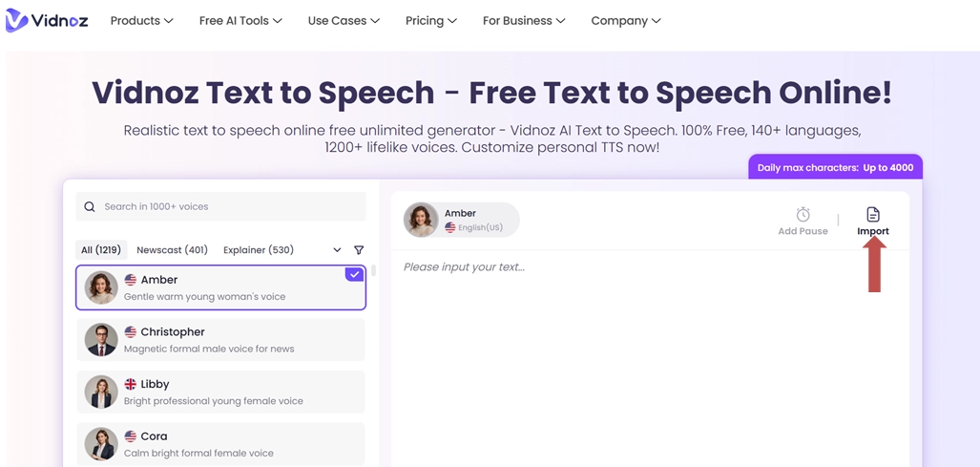
Task: Click the voice search input field
Action: click(x=229, y=206)
